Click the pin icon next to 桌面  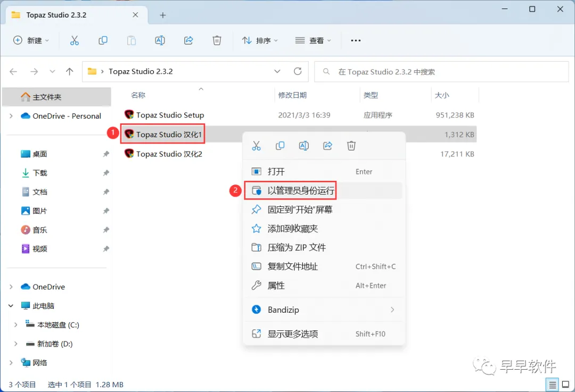[x=106, y=154]
